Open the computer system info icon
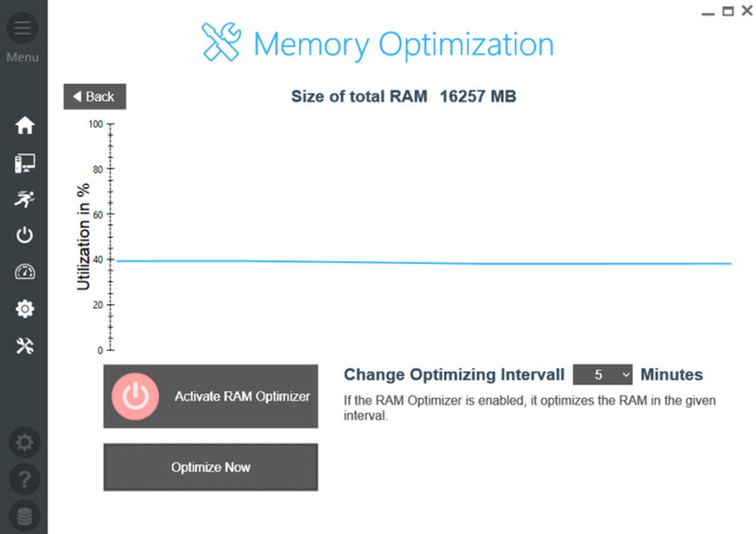This screenshot has height=534, width=756. point(25,163)
